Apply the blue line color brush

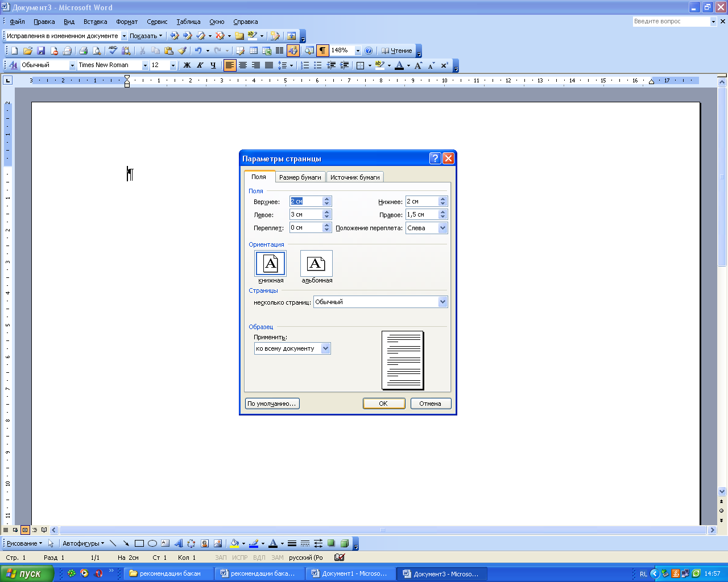tap(254, 543)
